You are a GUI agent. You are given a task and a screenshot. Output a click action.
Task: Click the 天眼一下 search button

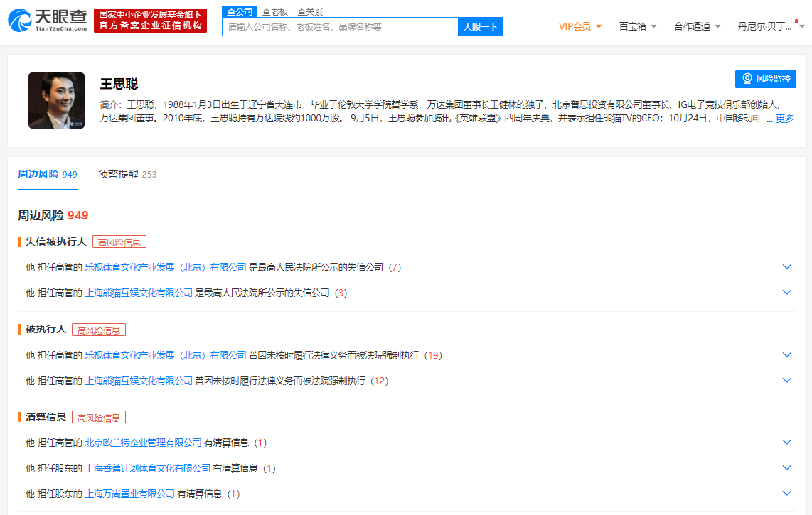[480, 26]
